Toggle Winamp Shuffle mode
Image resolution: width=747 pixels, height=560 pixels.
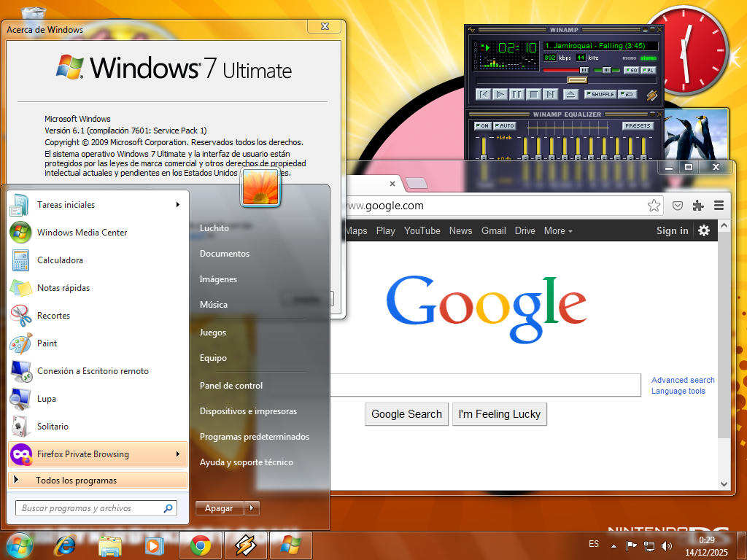click(601, 94)
